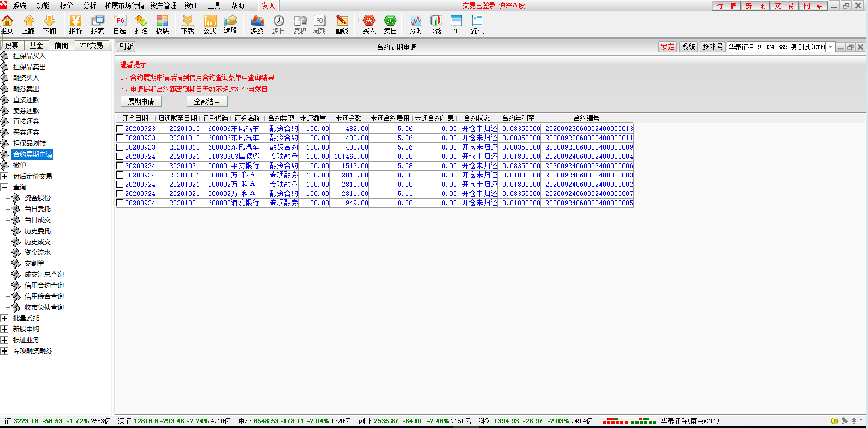Select 资金股份 in the query tree

[38, 198]
